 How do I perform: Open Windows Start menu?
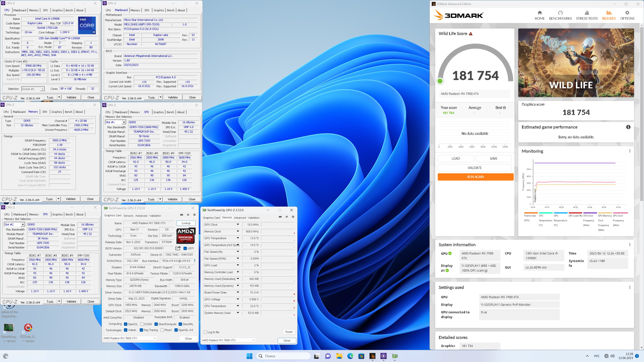tap(249, 356)
